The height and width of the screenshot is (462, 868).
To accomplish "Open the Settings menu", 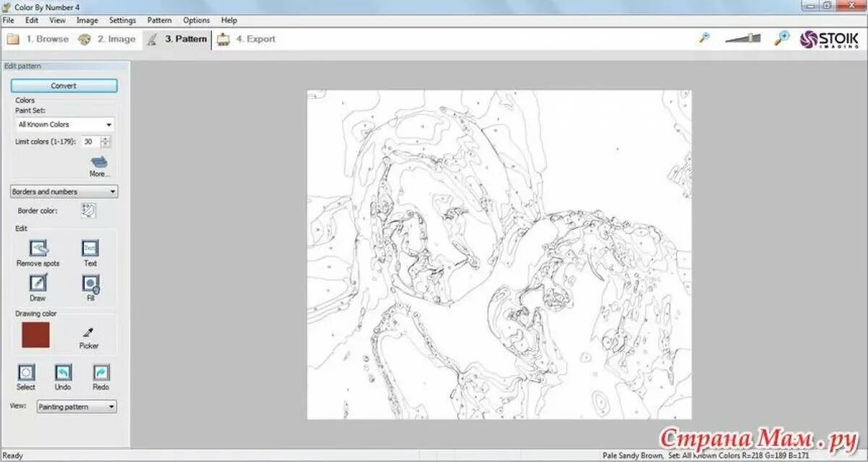I will [123, 20].
